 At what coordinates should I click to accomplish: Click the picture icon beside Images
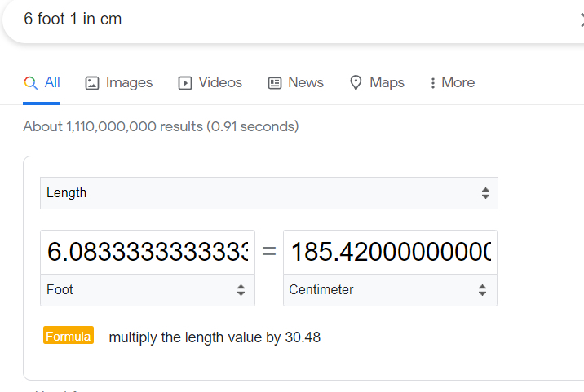point(92,82)
